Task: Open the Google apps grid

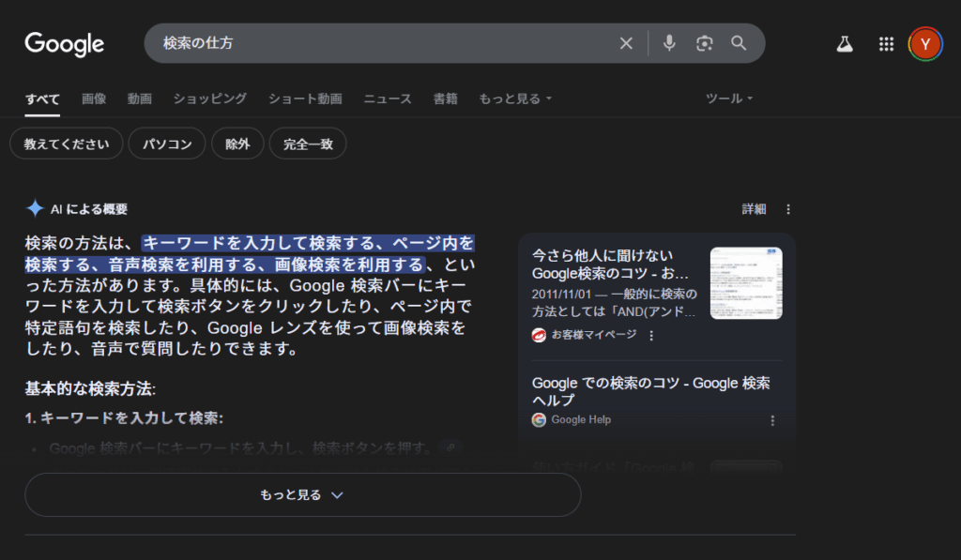Action: point(886,44)
